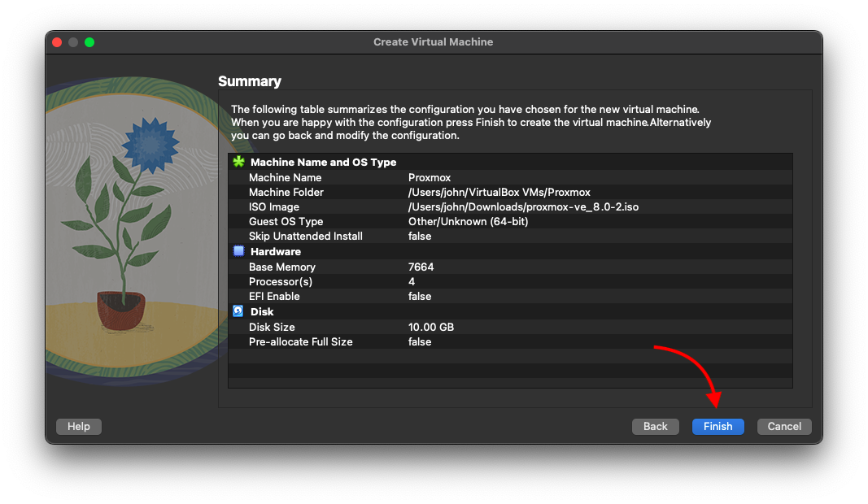The width and height of the screenshot is (868, 504).
Task: Click the Other/Unknown (64-bit) value
Action: (x=469, y=221)
